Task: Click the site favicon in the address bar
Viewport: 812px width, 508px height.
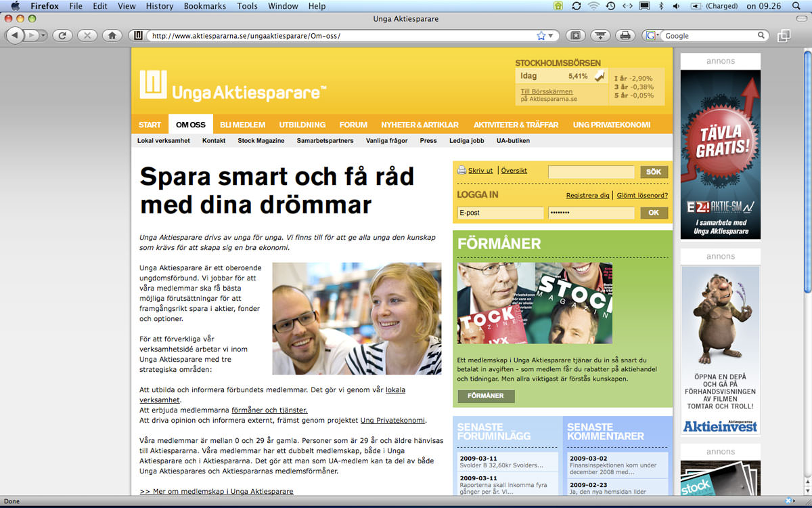Action: click(x=139, y=35)
